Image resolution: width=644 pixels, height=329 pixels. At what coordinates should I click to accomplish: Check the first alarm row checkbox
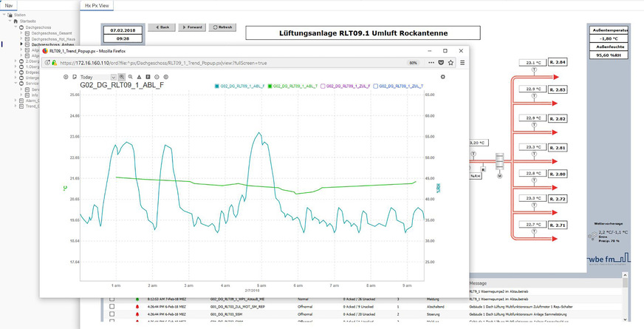pyautogui.click(x=112, y=300)
